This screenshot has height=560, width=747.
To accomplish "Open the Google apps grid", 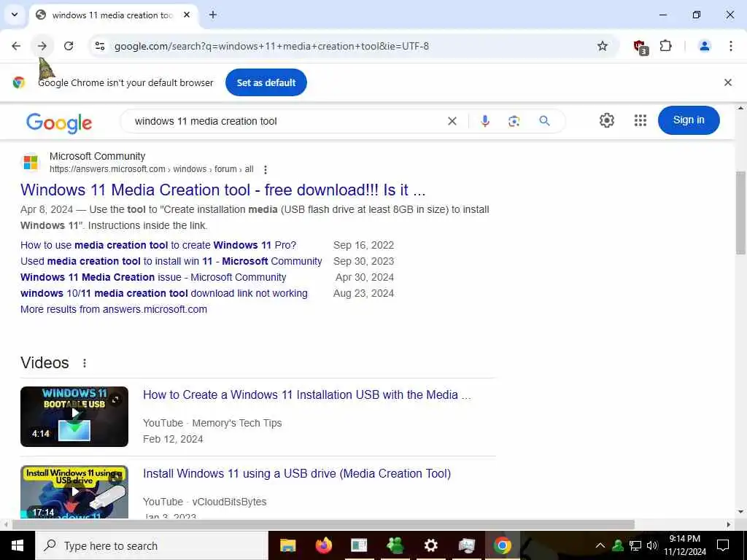I will (640, 120).
